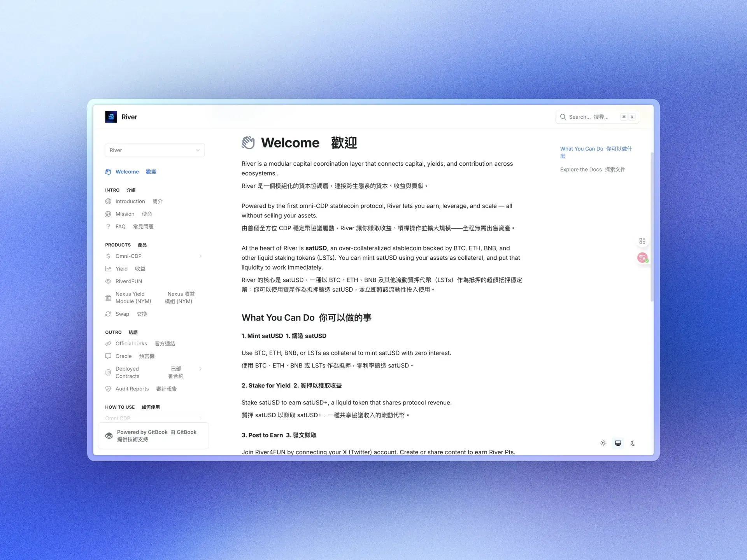Click the '3. Post to Earn' heading
Screen dimensions: 747x560
(x=279, y=435)
